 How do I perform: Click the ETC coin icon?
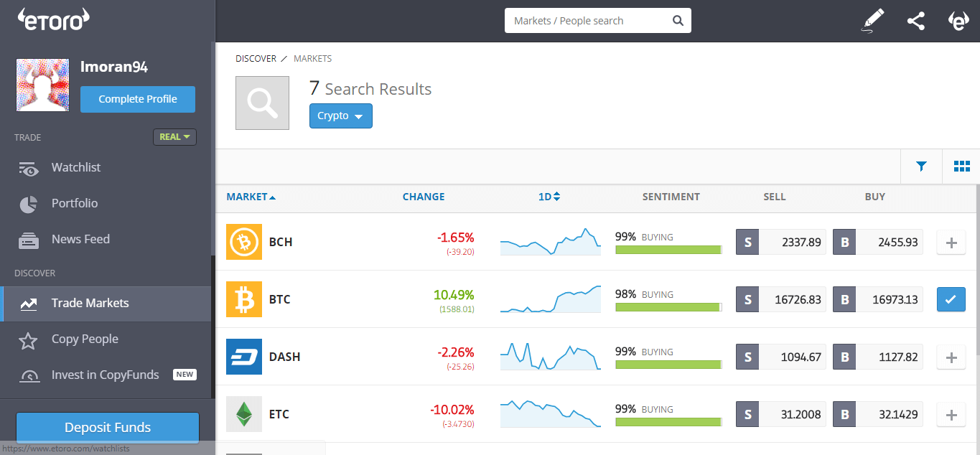tap(244, 414)
